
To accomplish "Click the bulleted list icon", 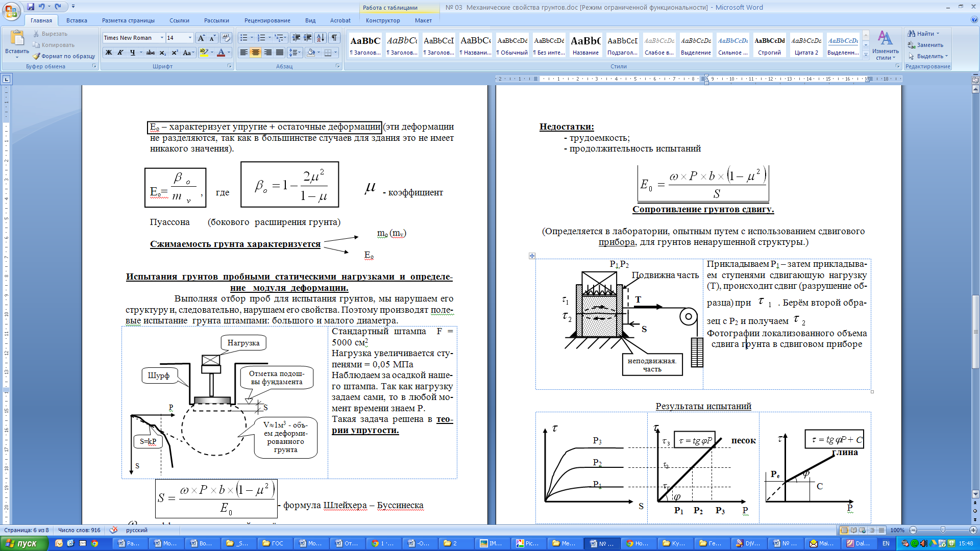I will [x=244, y=38].
